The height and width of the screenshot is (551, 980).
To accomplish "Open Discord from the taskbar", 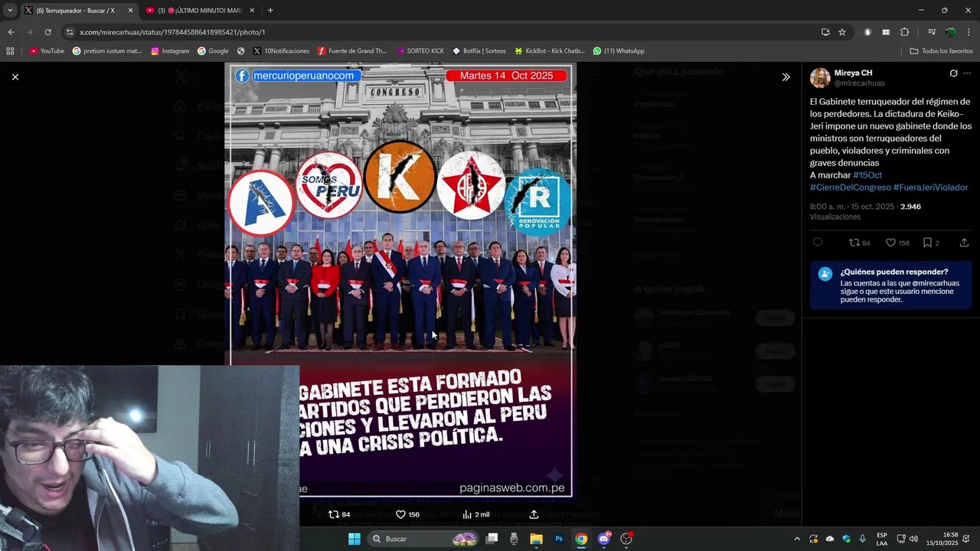I will (604, 539).
